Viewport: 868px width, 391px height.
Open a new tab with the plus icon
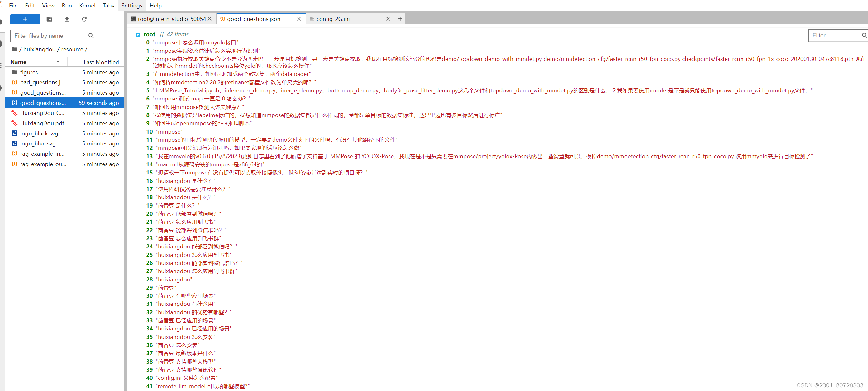pos(400,19)
